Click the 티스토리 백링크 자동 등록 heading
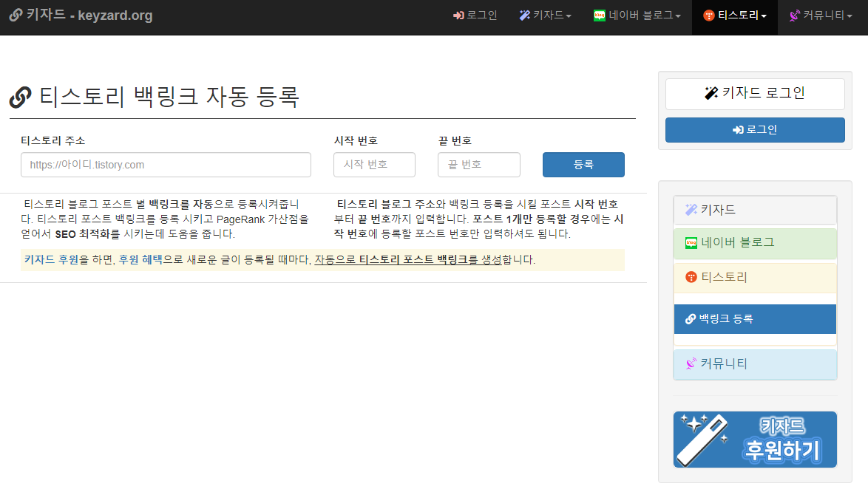 (169, 97)
